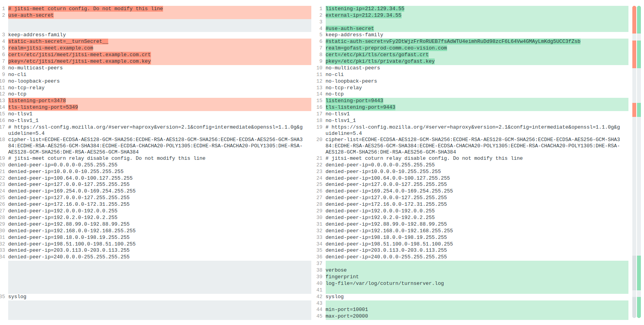
Task: Click line 18 'no-tlsv1_1'
Action: [341, 120]
